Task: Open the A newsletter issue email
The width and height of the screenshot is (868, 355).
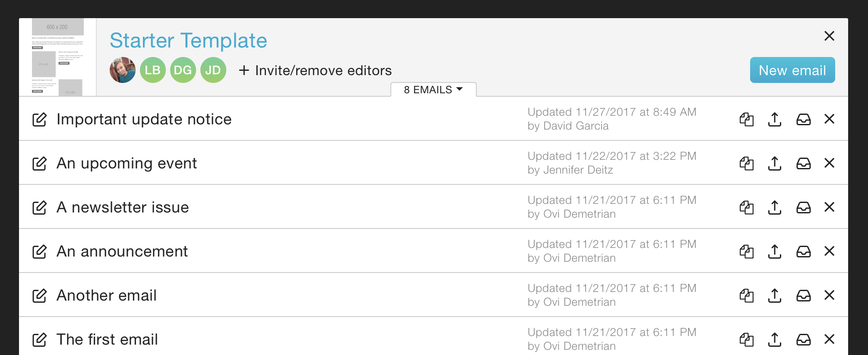Action: 123,207
